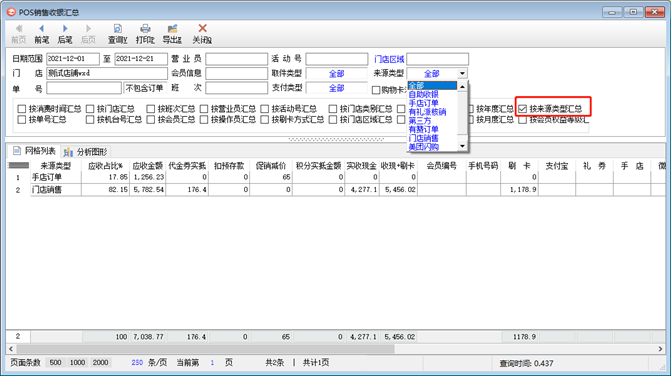Enable 按机台号汇总 checkbox

pos(90,120)
